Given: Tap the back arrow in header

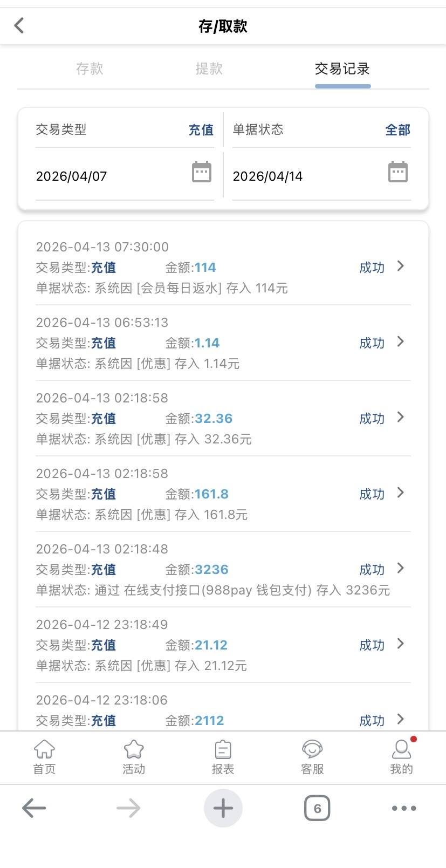Looking at the screenshot, I should coord(19,25).
